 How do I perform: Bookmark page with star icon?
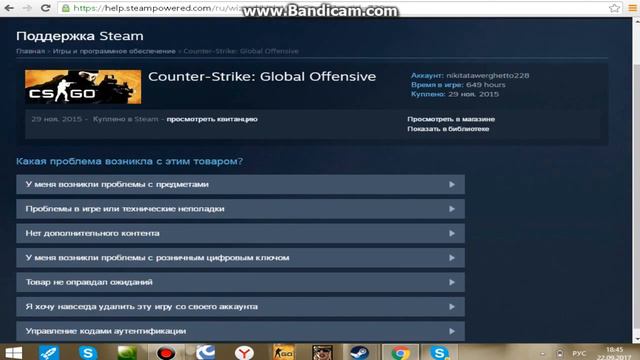(614, 8)
